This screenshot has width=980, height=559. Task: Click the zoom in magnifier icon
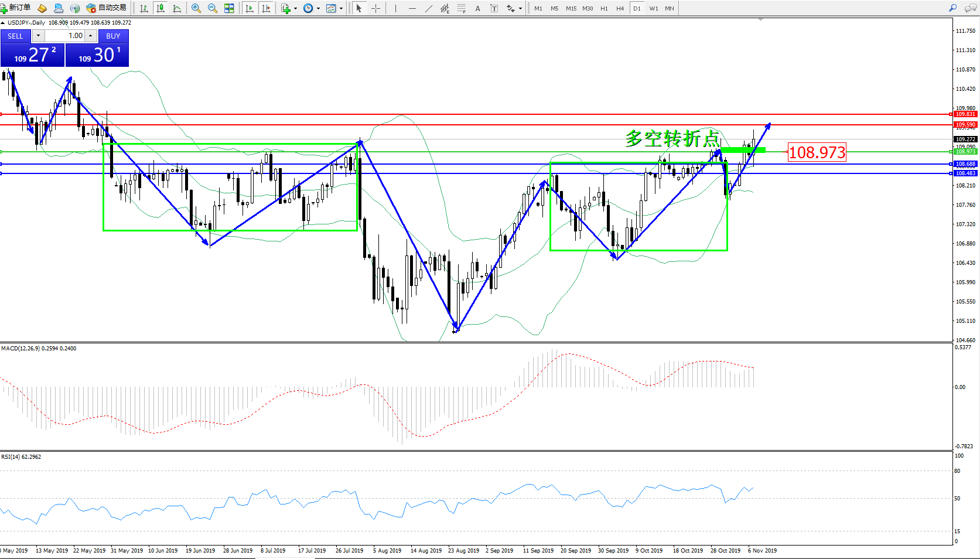(x=196, y=8)
